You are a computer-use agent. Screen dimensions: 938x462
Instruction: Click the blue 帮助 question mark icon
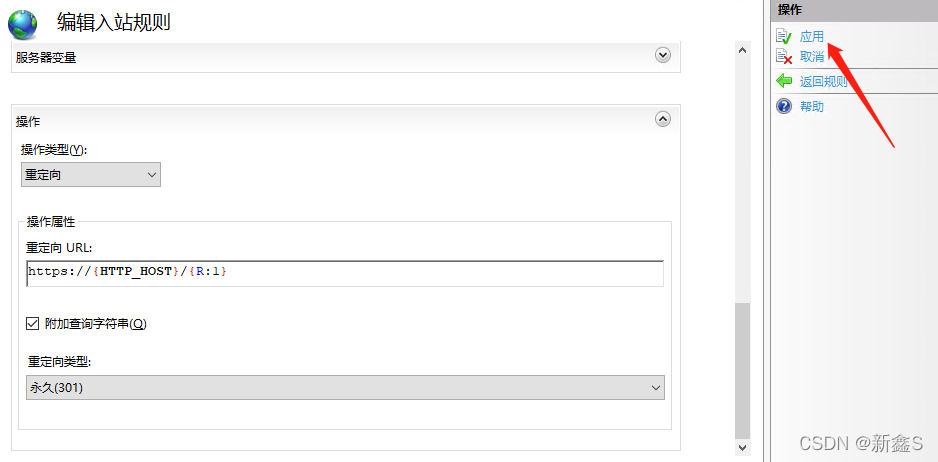(784, 106)
